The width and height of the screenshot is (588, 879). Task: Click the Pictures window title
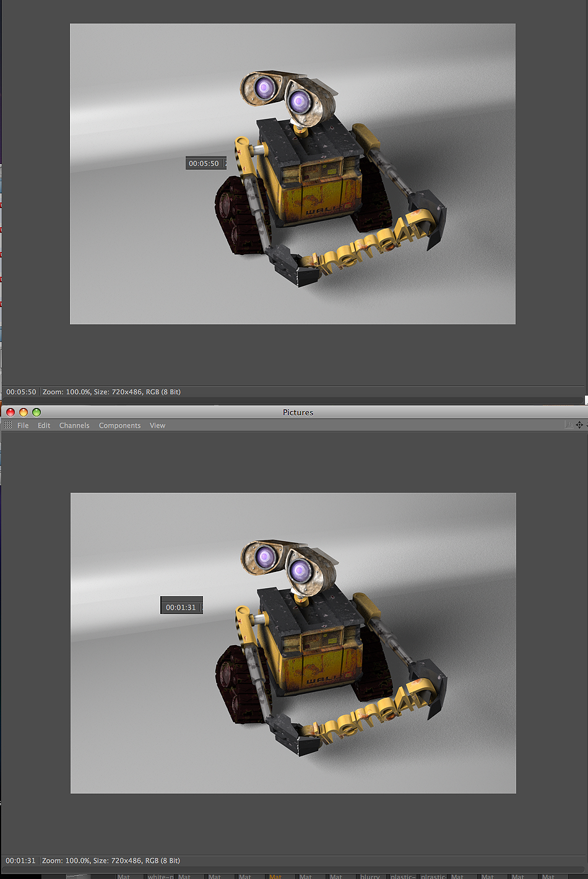point(298,412)
